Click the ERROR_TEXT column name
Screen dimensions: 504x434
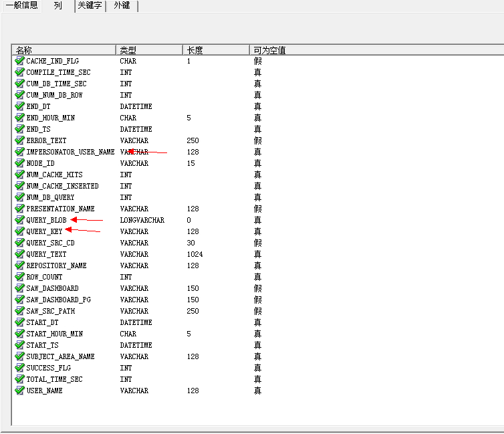pyautogui.click(x=46, y=140)
